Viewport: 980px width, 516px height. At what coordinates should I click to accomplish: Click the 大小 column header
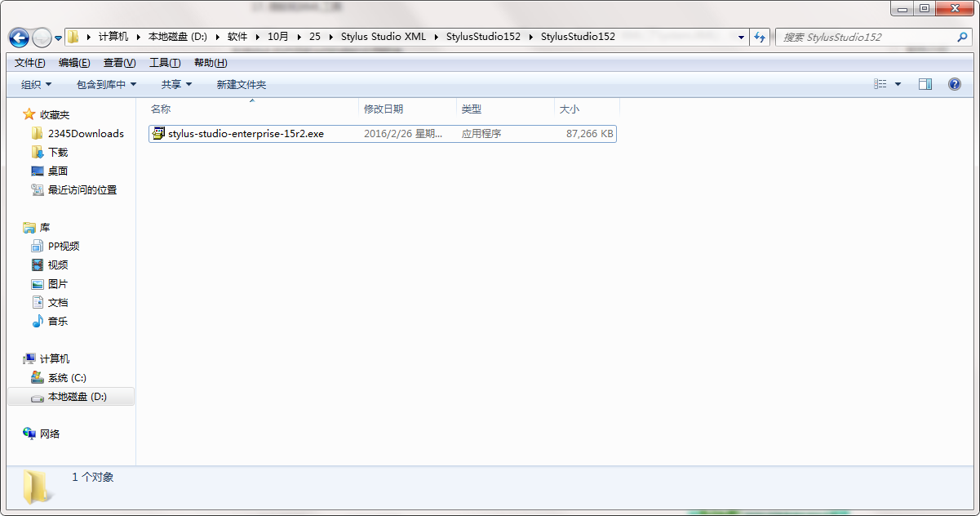coord(587,109)
